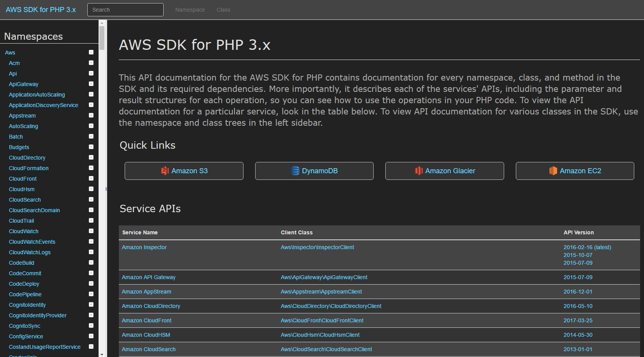
Task: Select Inspector API version 2015-10-07
Action: click(578, 255)
